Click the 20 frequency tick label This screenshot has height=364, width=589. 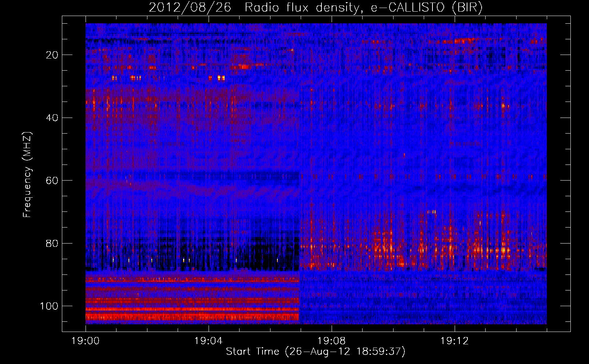pyautogui.click(x=52, y=55)
